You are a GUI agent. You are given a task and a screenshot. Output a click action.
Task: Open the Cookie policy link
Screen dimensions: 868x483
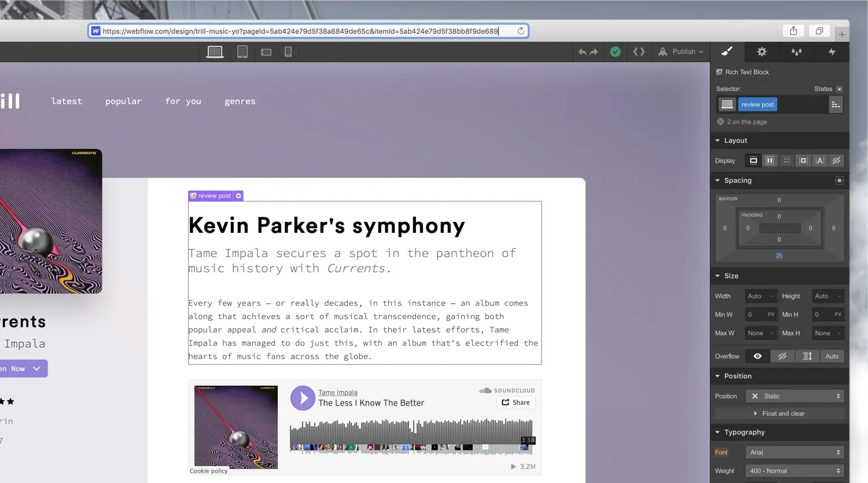click(x=209, y=471)
